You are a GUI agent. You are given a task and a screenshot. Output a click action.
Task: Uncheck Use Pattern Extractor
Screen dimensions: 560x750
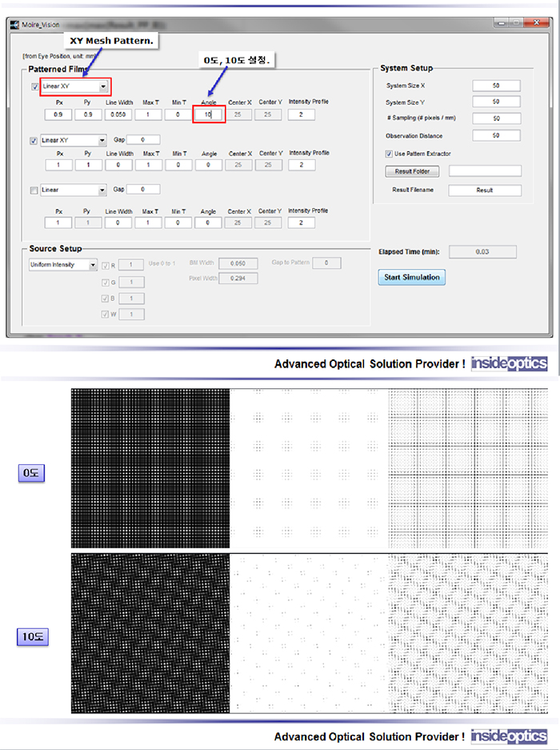(389, 153)
